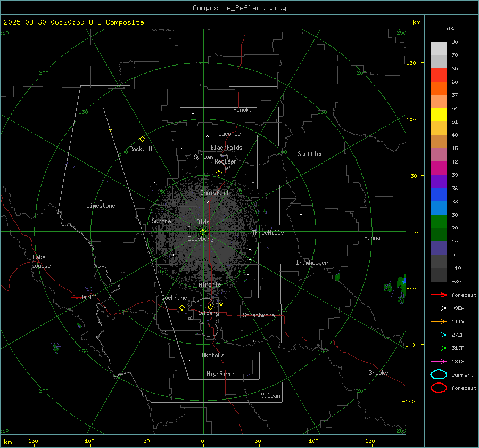Click the RedDeer city label
This screenshot has height=448, width=479.
pos(226,161)
